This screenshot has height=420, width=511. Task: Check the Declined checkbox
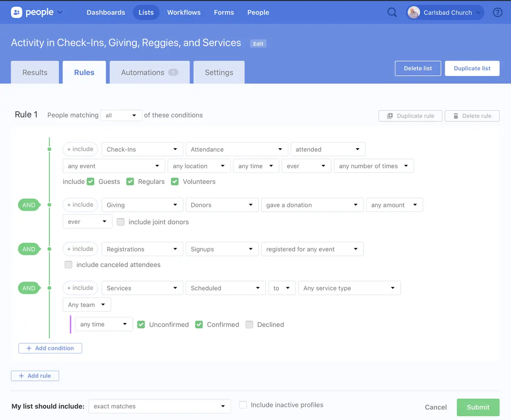[249, 325]
